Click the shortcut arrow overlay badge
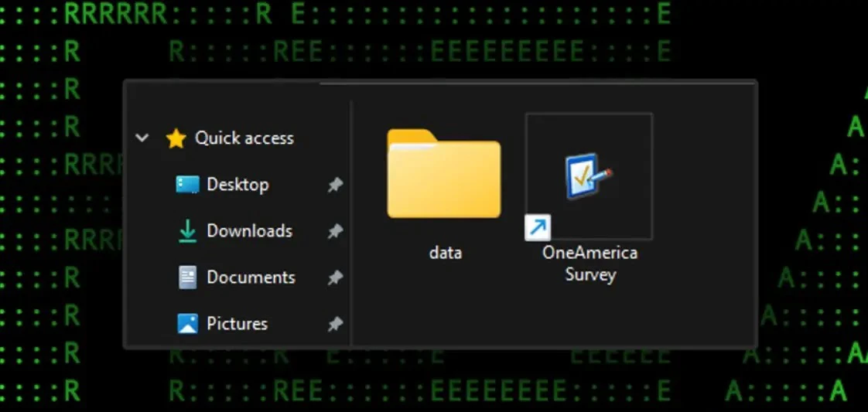The image size is (868, 412). tap(538, 227)
